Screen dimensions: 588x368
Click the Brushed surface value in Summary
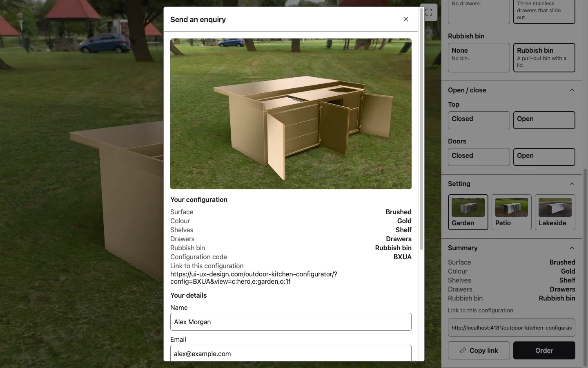click(x=562, y=262)
